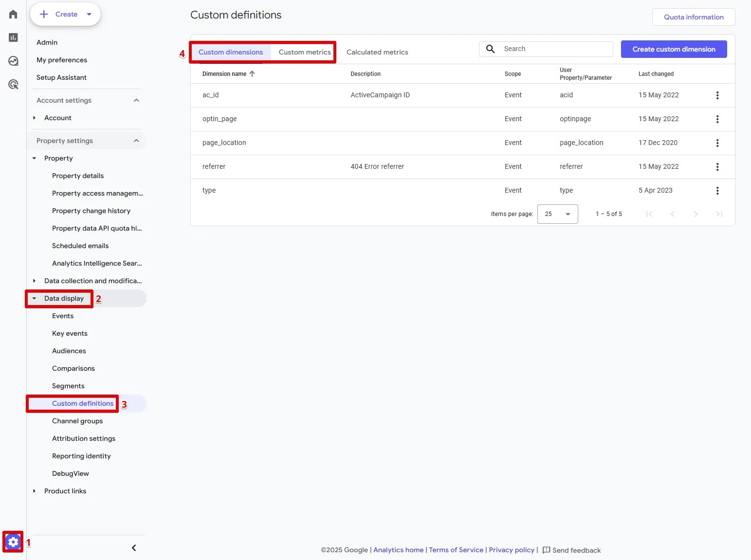
Task: Click Create custom dimension button
Action: [674, 49]
